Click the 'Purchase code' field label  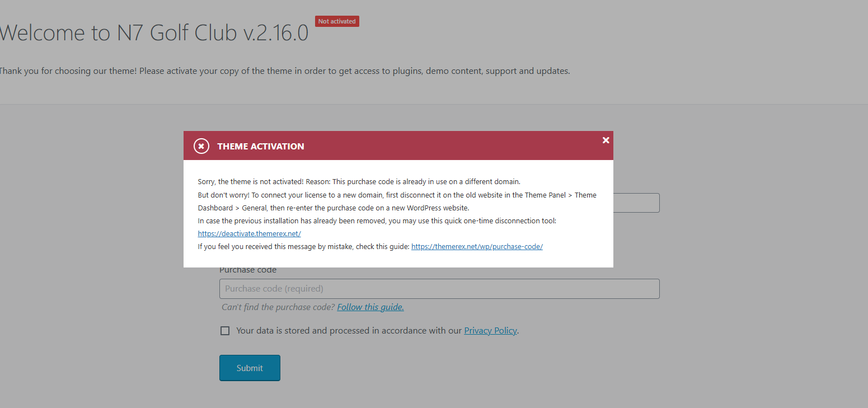248,270
